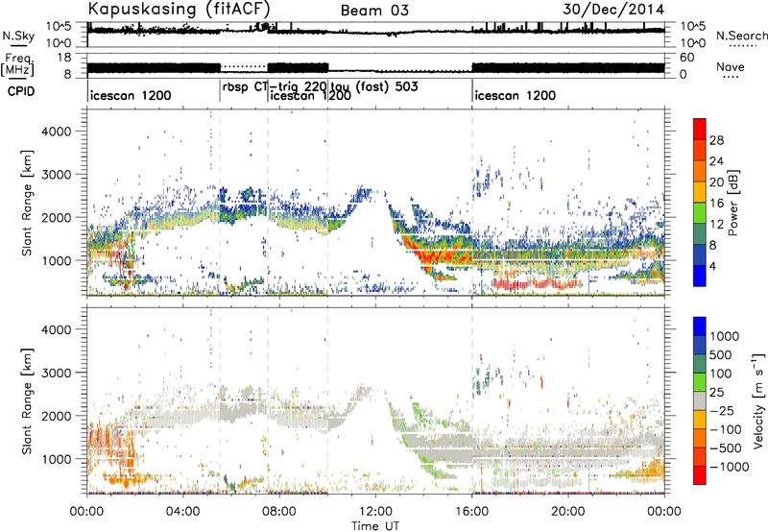This screenshot has height=532, width=768.
Task: Click the '08:00' time axis tick label
Action: coord(279,511)
